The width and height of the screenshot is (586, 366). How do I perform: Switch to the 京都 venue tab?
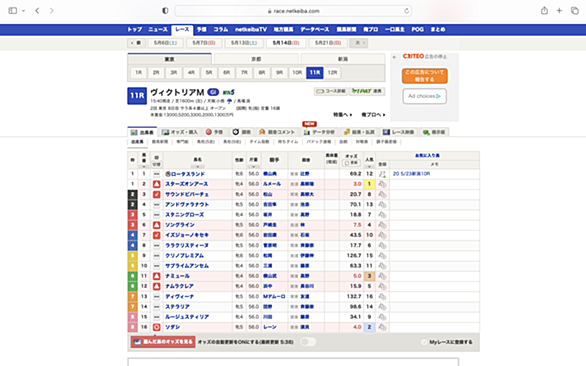click(256, 59)
